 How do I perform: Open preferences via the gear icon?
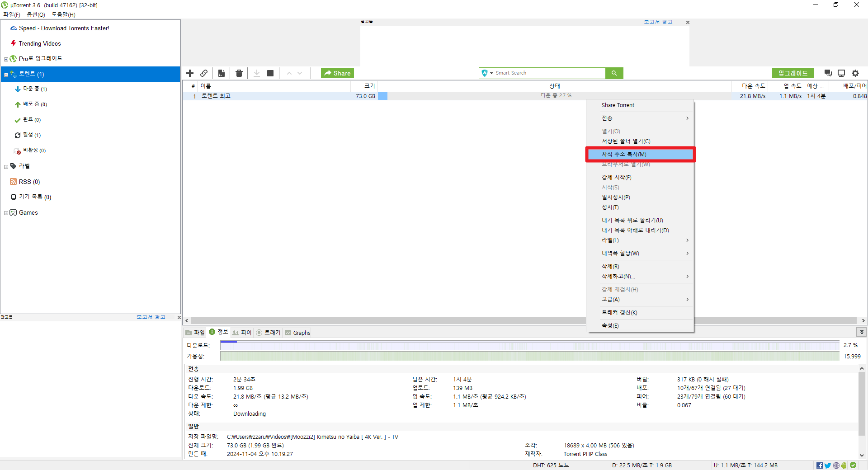pos(855,73)
